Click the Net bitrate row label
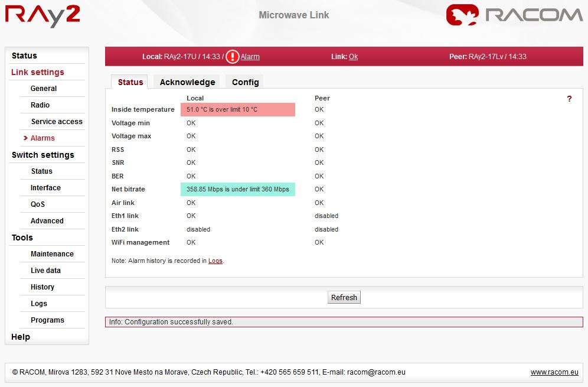This screenshot has width=588, height=387. [128, 189]
